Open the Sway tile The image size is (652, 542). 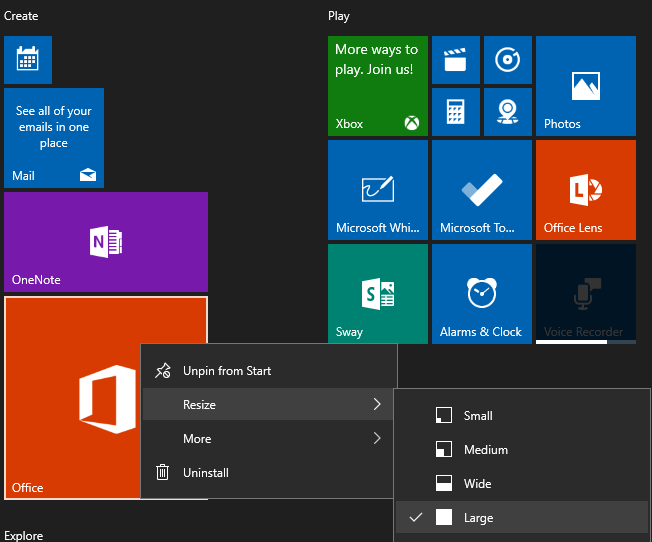(x=378, y=294)
